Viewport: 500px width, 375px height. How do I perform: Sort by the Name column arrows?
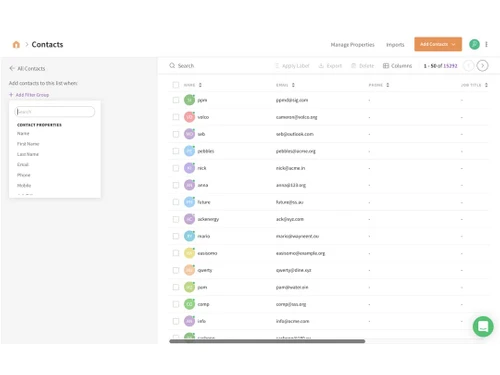pos(200,85)
